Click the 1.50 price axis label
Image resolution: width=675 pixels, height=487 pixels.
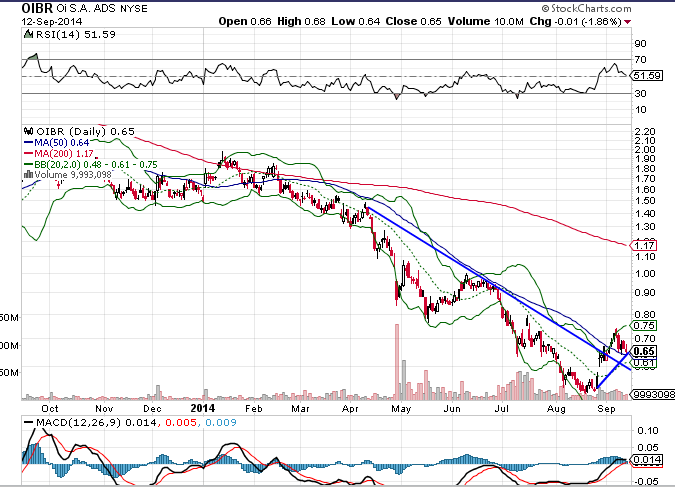click(x=645, y=201)
